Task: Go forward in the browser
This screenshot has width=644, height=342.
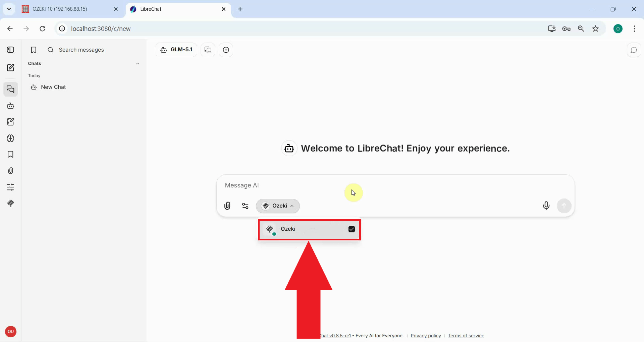Action: pyautogui.click(x=26, y=29)
